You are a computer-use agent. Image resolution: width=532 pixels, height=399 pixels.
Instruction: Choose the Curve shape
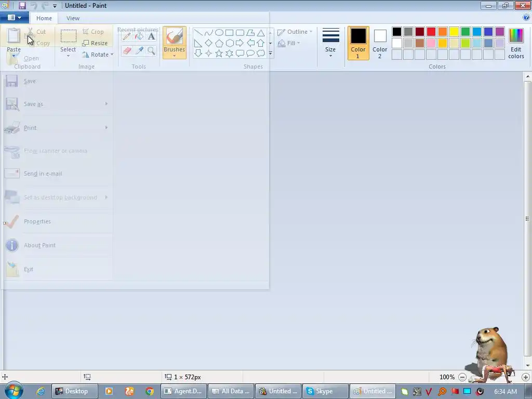pos(209,33)
